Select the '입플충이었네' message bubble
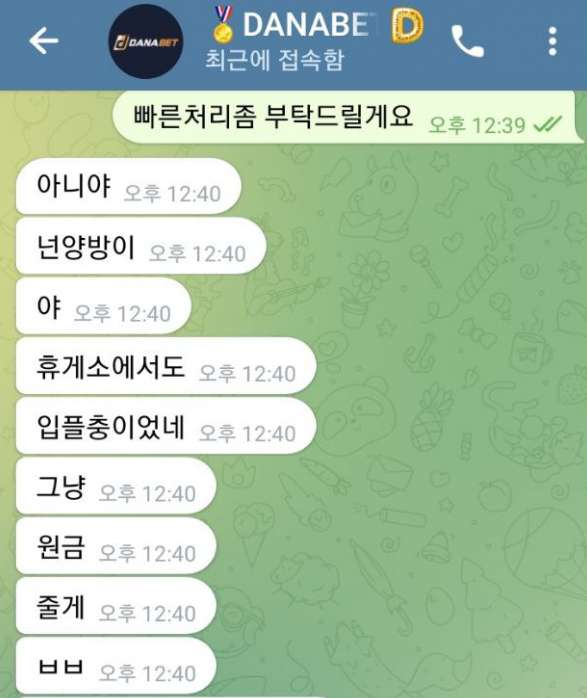 point(166,426)
